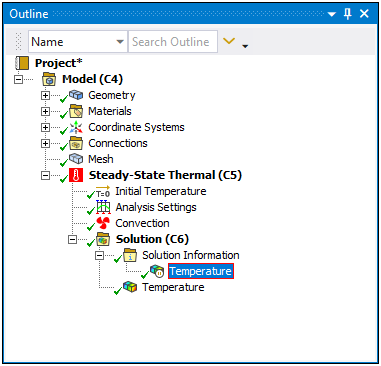The height and width of the screenshot is (366, 381).
Task: Expand the Coordinate Systems node
Action: pyautogui.click(x=45, y=127)
